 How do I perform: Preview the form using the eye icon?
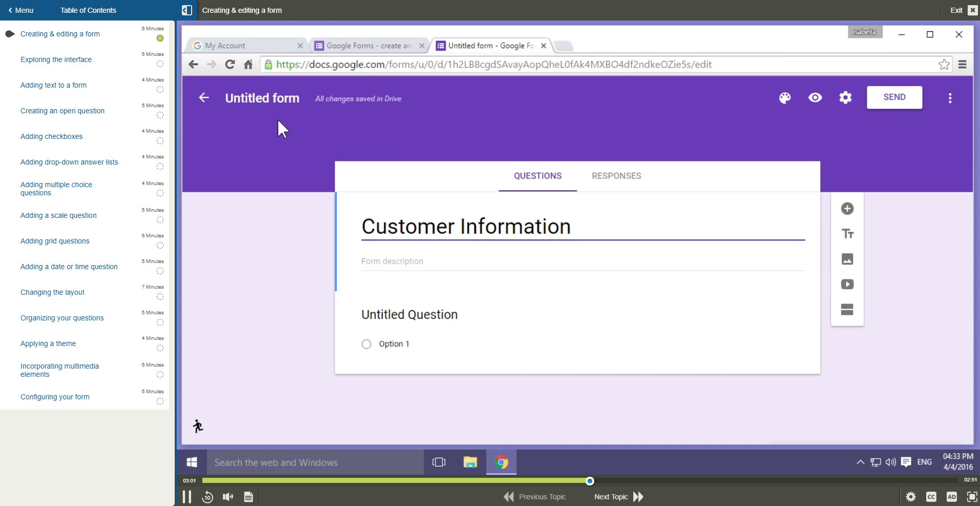pyautogui.click(x=815, y=98)
